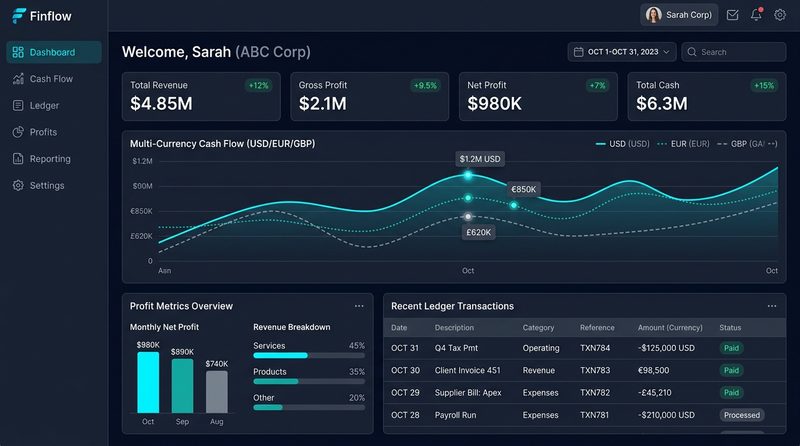
Task: Open the top-right settings gear
Action: pyautogui.click(x=780, y=15)
